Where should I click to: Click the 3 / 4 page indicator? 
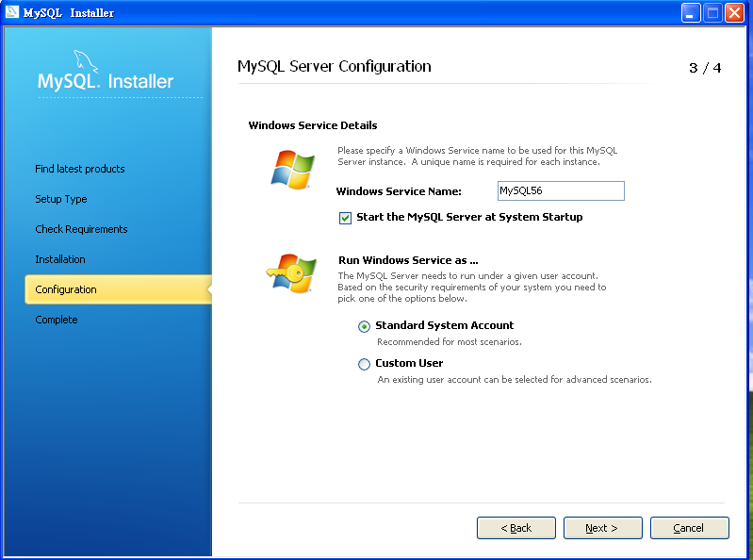pyautogui.click(x=705, y=68)
